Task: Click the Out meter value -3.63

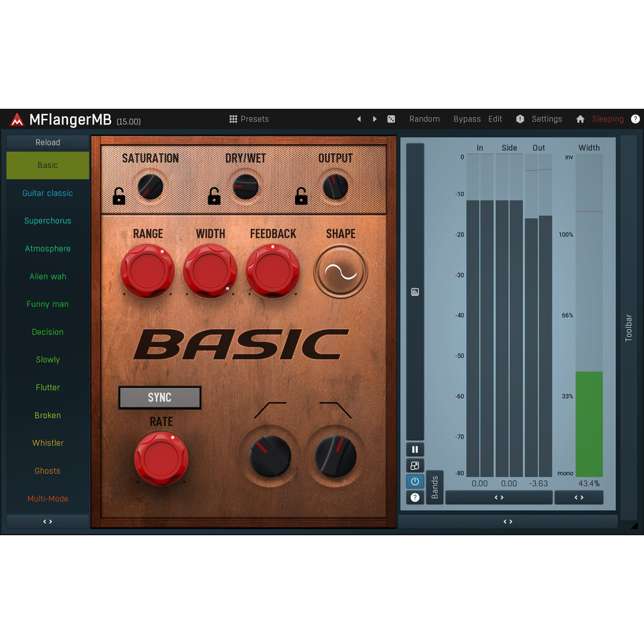Action: click(538, 484)
